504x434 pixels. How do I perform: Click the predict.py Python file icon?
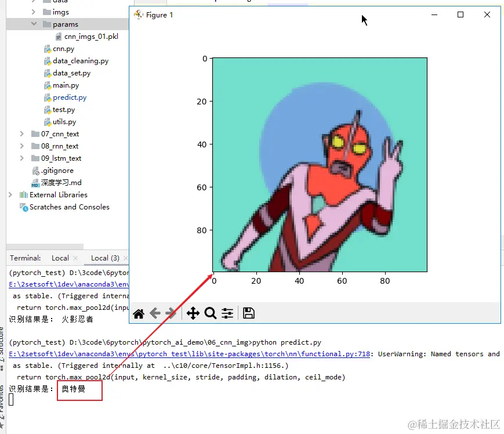click(x=48, y=97)
